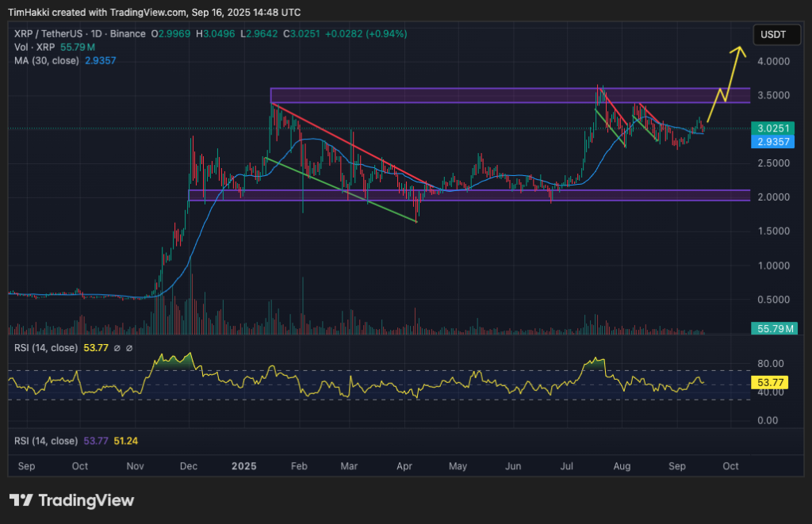This screenshot has width=812, height=524.
Task: Click the 2025 label on the time axis
Action: point(243,467)
